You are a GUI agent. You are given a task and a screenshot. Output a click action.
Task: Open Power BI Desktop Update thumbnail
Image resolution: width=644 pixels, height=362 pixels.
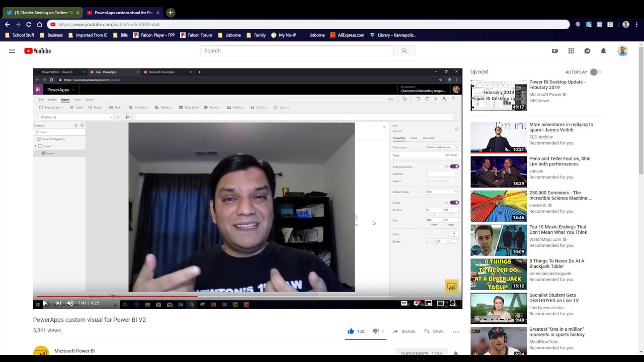point(499,96)
